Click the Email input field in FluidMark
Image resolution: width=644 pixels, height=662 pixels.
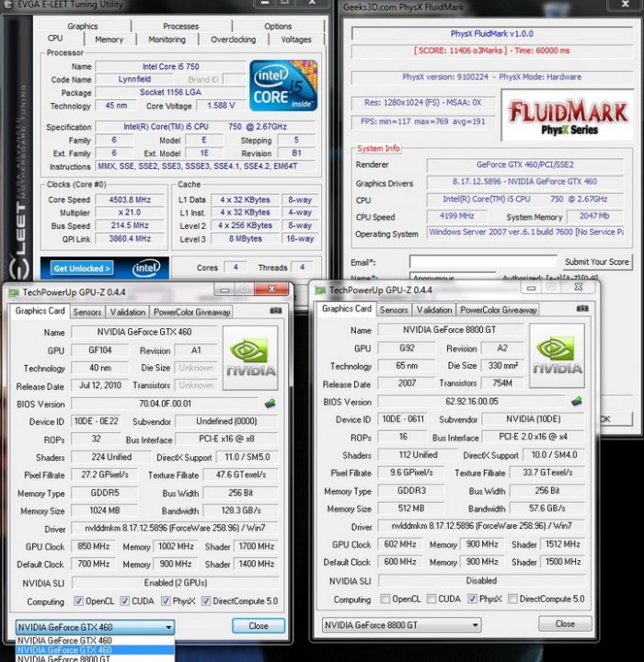(483, 262)
